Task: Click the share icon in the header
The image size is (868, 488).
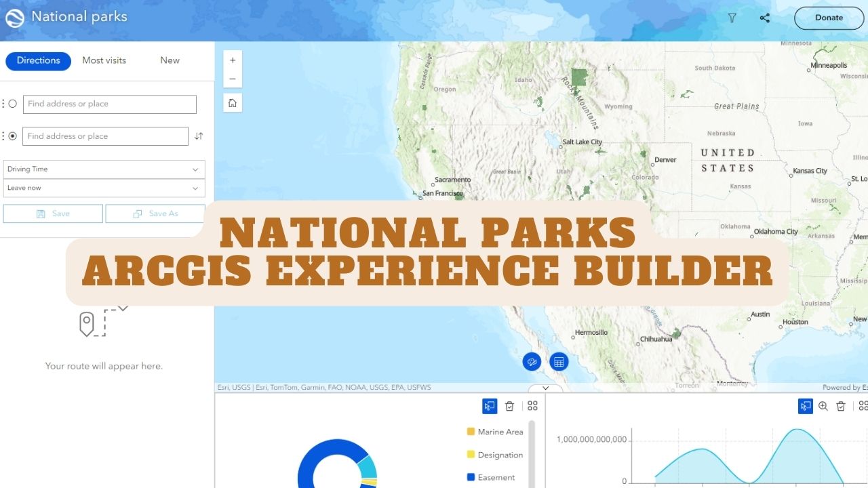Action: [x=764, y=18]
